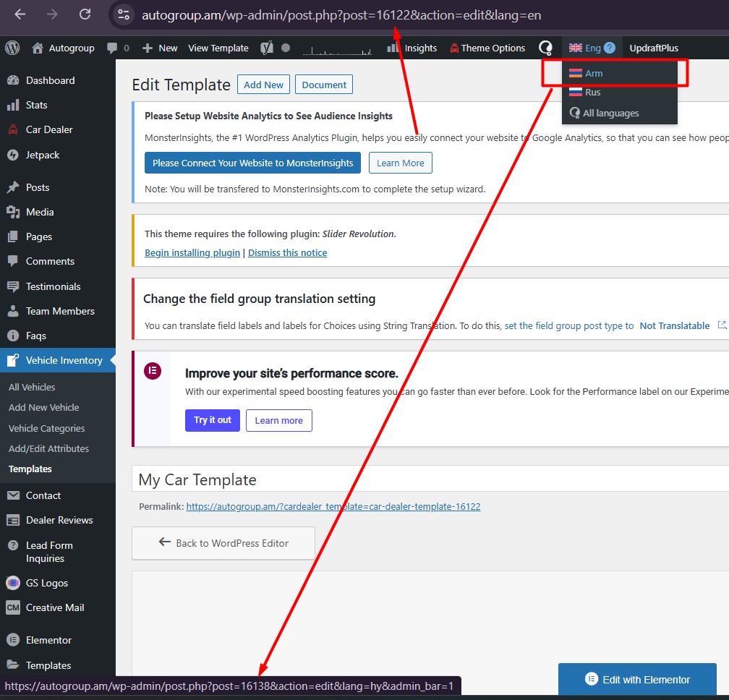Click the browser reload icon
729x700 pixels.
85,14
